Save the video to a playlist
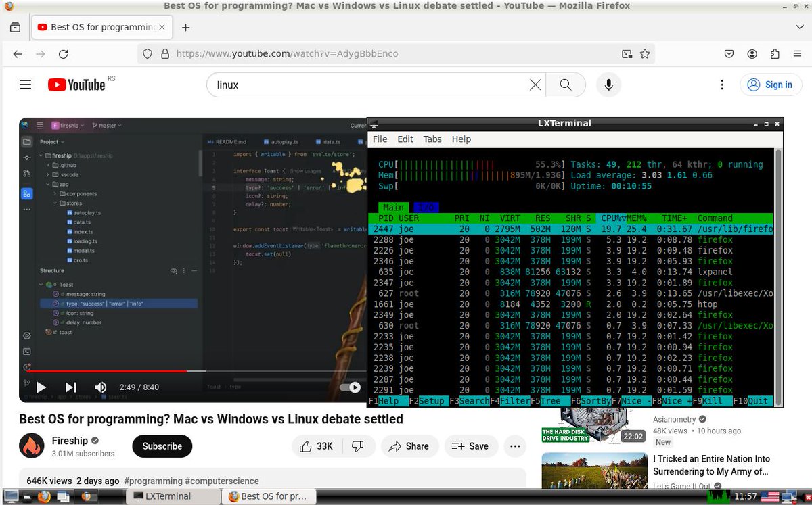Screen dimensions: 812x505 click(470, 446)
